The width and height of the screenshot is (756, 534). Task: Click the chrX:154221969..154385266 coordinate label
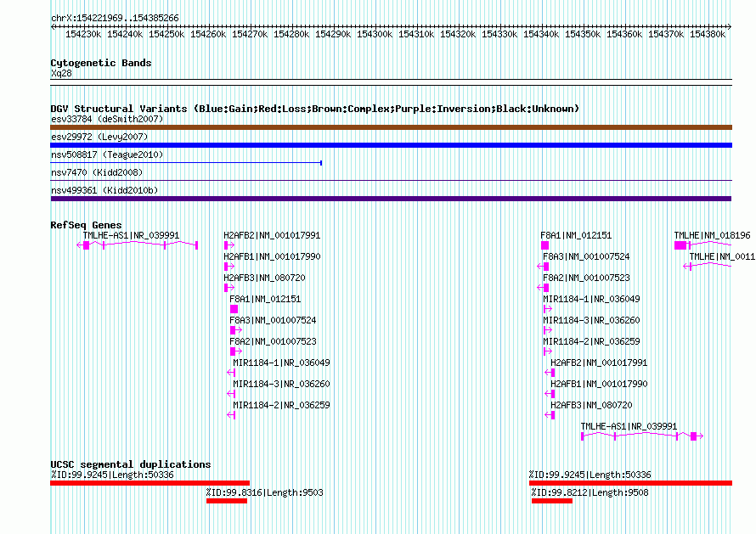(x=115, y=19)
